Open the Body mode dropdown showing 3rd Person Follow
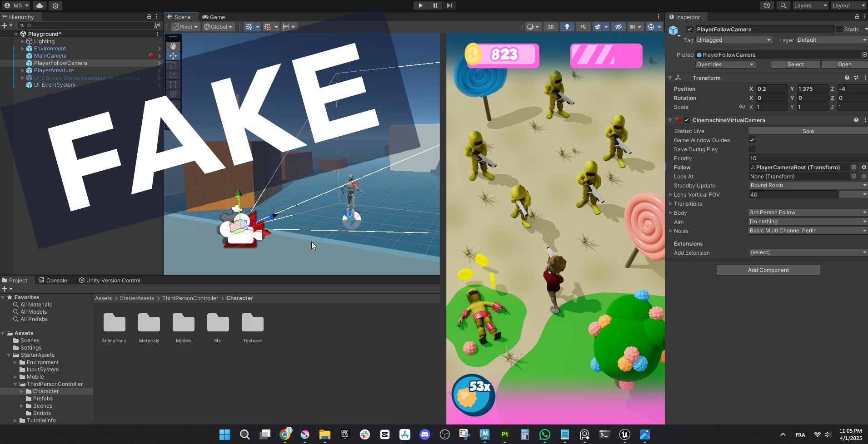The image size is (868, 444). [807, 212]
